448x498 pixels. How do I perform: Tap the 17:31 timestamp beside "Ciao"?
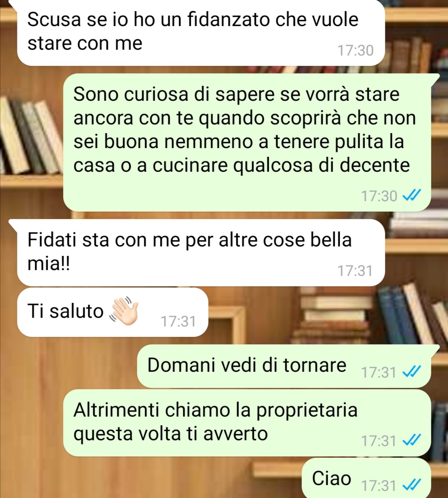(379, 485)
